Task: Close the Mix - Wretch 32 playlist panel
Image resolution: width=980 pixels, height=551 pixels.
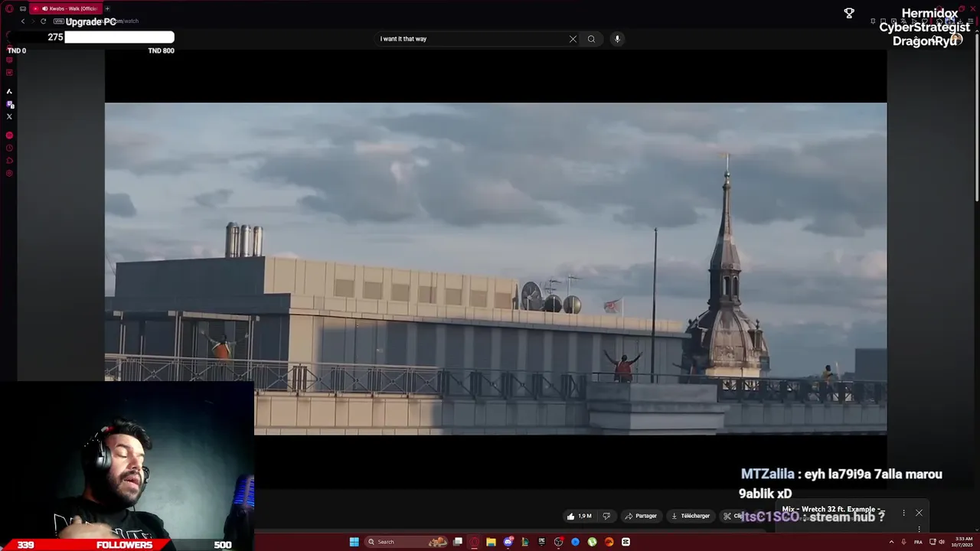Action: click(x=919, y=513)
